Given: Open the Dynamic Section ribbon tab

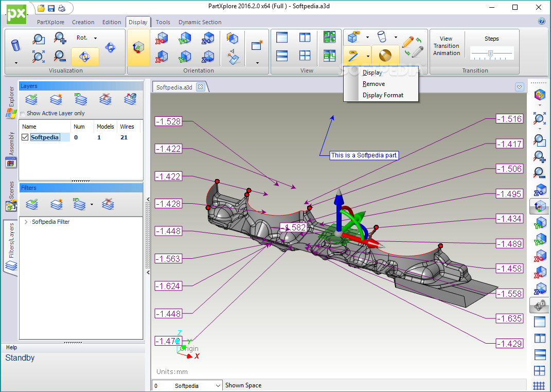Looking at the screenshot, I should pos(200,22).
